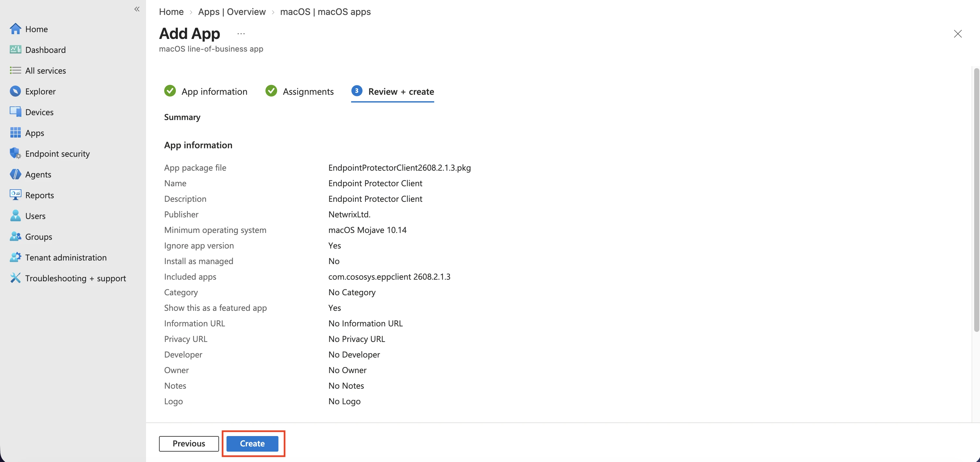
Task: Click the Devices monitor icon
Action: [15, 112]
